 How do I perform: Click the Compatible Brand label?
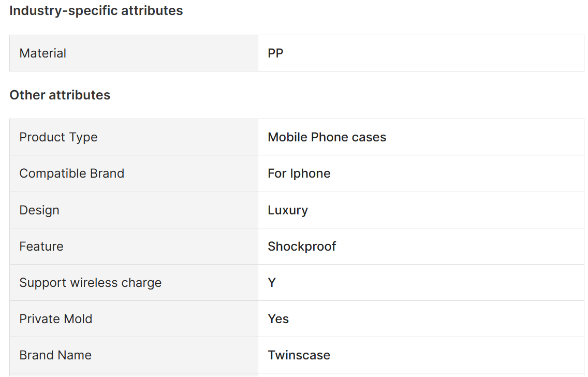(72, 173)
